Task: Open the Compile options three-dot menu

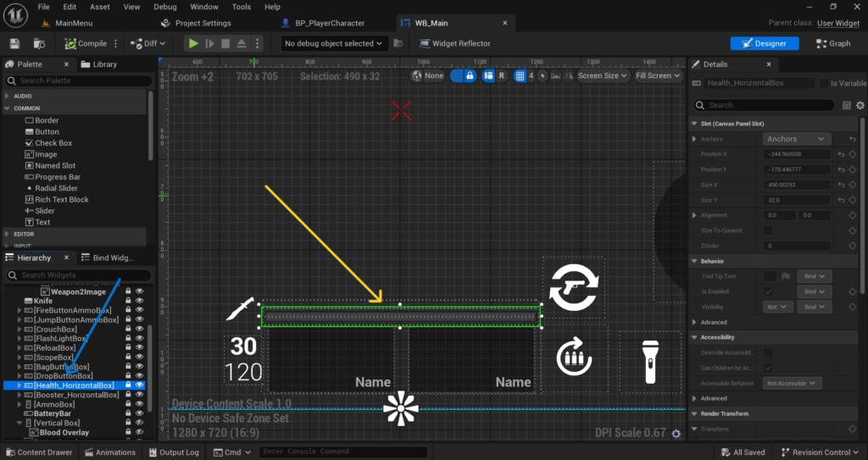Action: click(115, 44)
